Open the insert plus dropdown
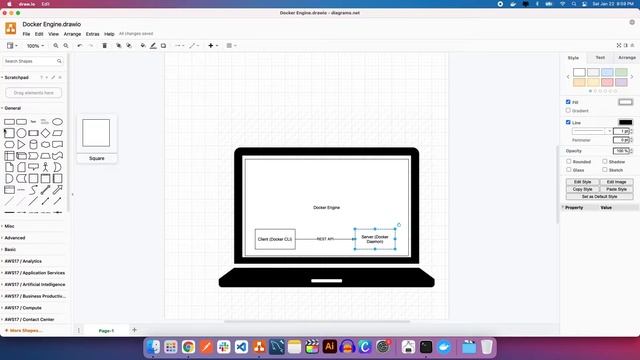Screen dimensions: 640x360 coord(213,46)
